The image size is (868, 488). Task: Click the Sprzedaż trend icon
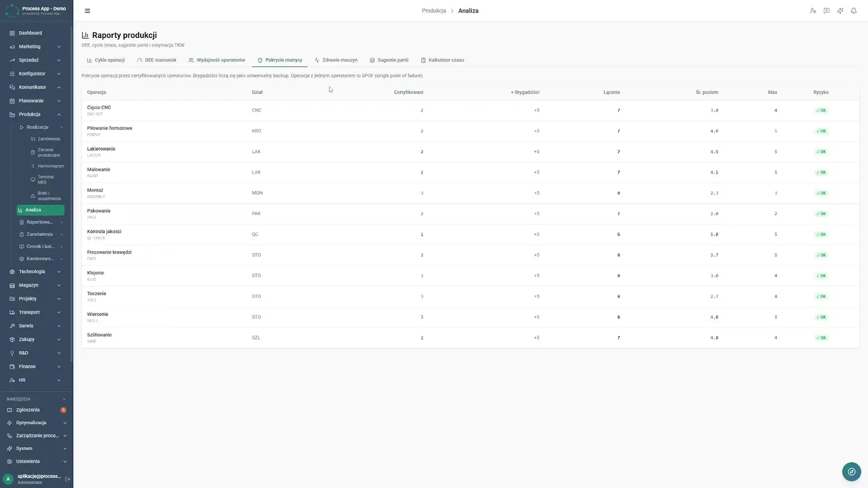click(x=12, y=60)
